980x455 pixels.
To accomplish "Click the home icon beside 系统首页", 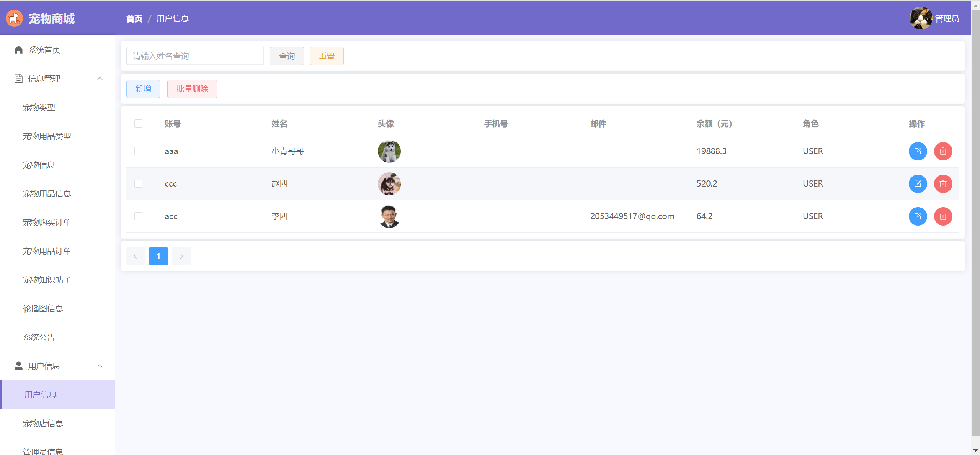I will coord(18,50).
